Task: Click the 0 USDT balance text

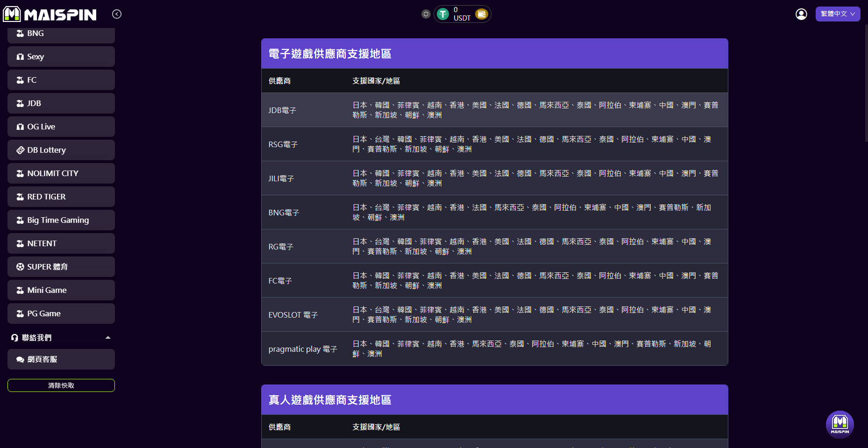Action: coord(462,14)
